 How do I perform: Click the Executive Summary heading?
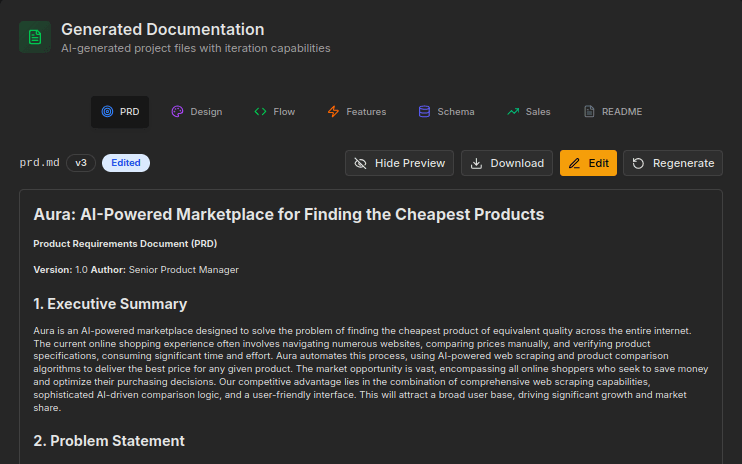tap(110, 304)
